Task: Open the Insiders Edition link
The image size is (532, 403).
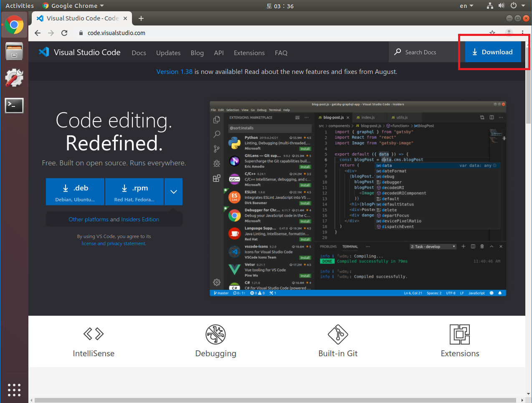Action: 140,219
